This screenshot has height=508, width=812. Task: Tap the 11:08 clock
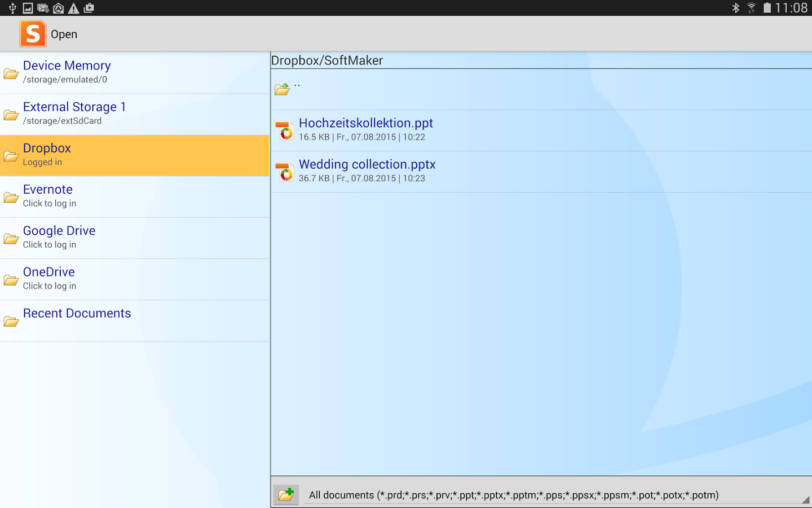(791, 8)
